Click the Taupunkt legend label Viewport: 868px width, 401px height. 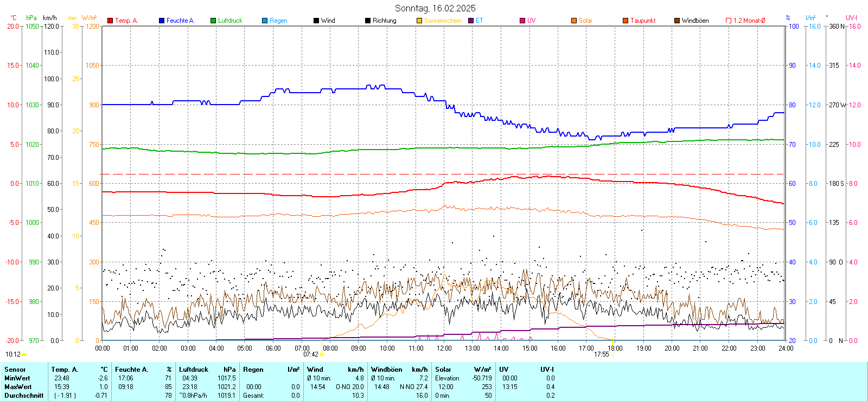[643, 21]
